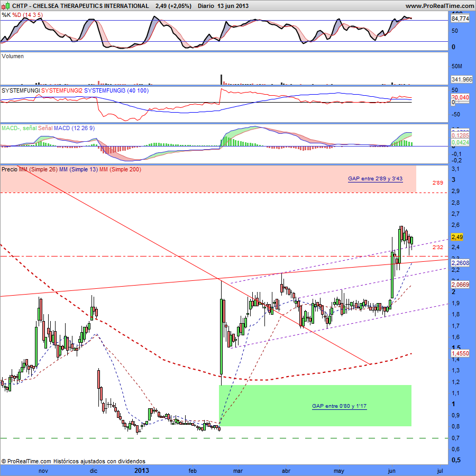
Task: Click the 2,2608 moving average value tag
Action: (x=460, y=263)
